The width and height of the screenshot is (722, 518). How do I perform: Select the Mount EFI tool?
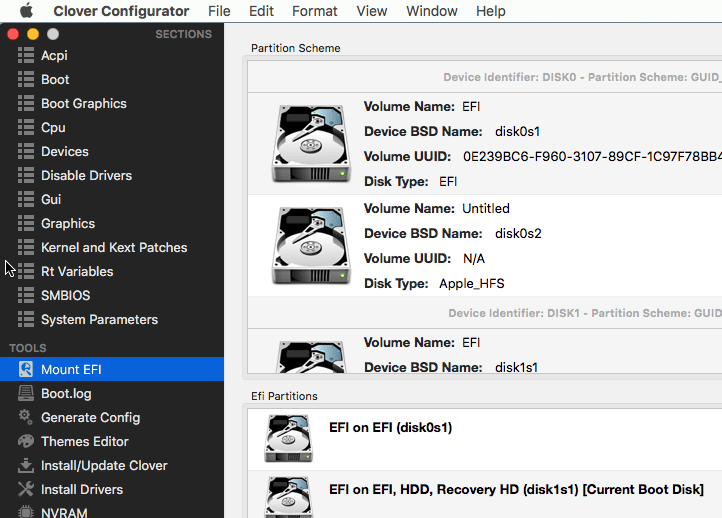coord(112,369)
